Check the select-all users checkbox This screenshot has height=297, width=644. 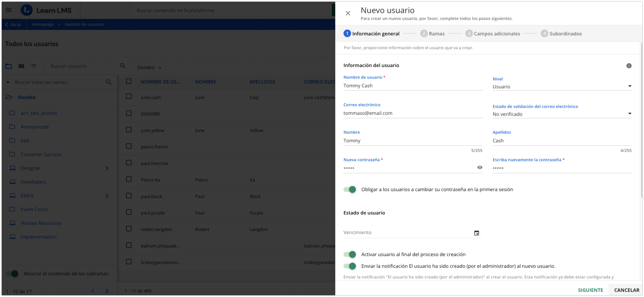[129, 81]
